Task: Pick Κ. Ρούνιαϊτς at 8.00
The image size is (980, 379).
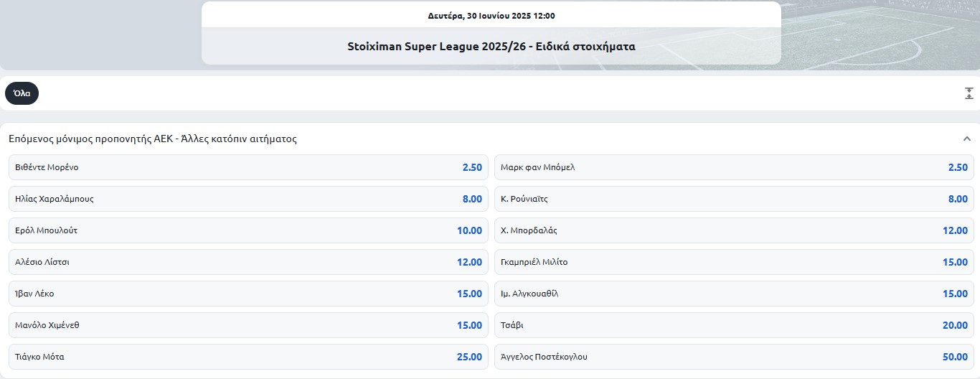Action: tap(734, 199)
